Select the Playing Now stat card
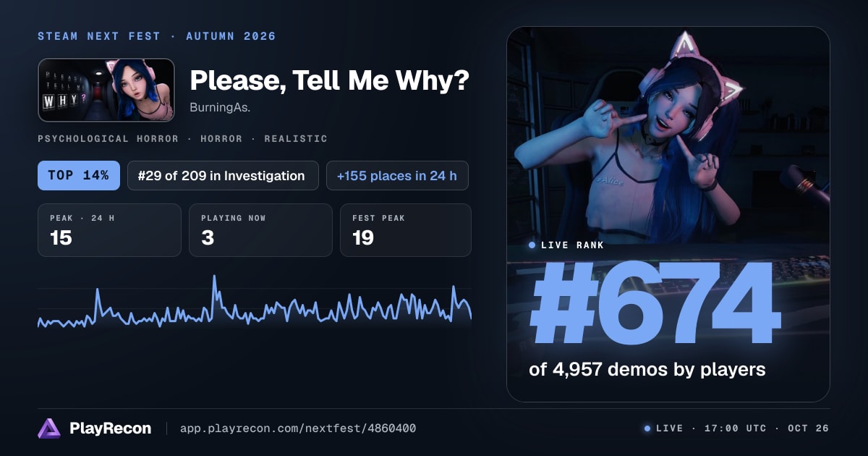Screen dimensions: 868x456 point(260,230)
